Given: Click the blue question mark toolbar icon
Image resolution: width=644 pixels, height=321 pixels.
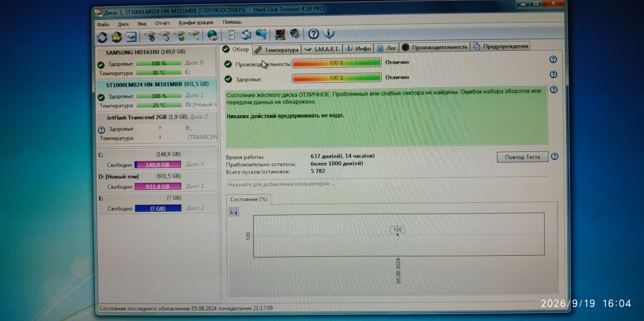Looking at the screenshot, I should coord(314,34).
